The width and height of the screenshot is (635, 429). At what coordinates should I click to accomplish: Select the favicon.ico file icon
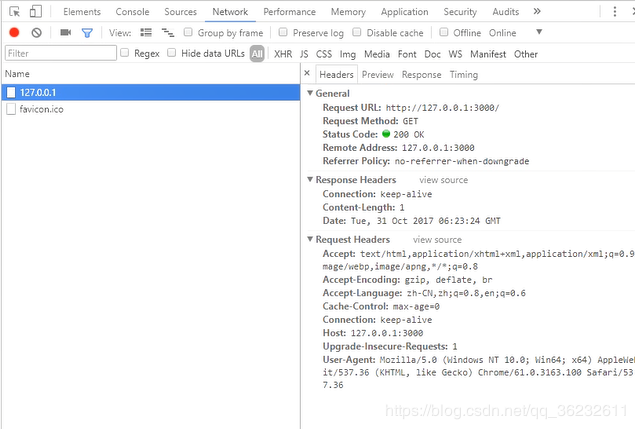11,109
